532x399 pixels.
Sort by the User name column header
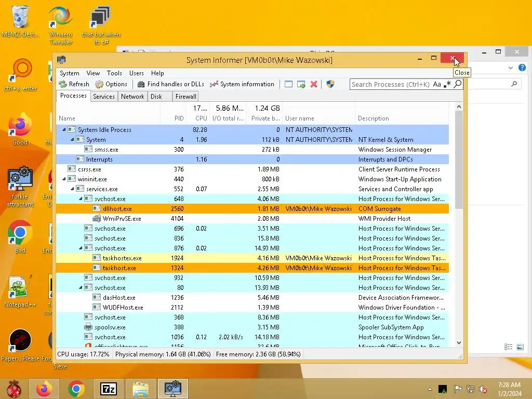318,118
